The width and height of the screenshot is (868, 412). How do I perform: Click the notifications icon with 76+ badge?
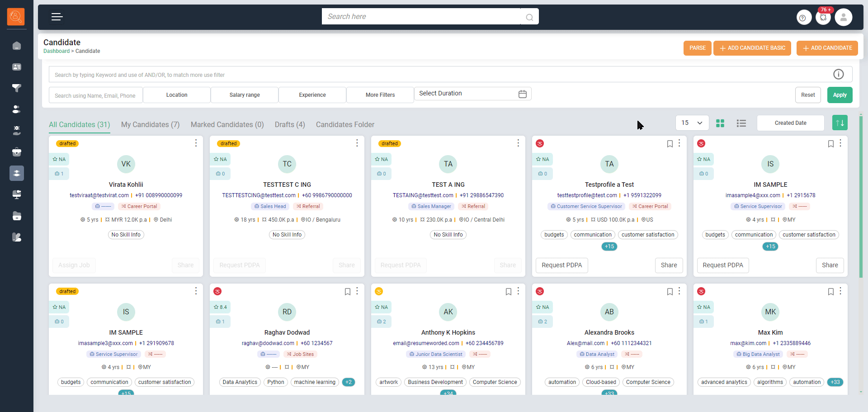click(823, 18)
